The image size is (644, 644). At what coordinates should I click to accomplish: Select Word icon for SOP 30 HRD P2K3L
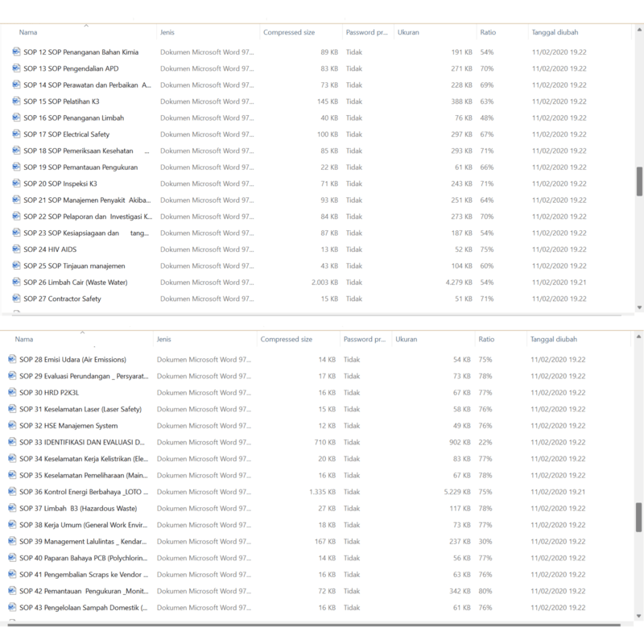pyautogui.click(x=12, y=392)
